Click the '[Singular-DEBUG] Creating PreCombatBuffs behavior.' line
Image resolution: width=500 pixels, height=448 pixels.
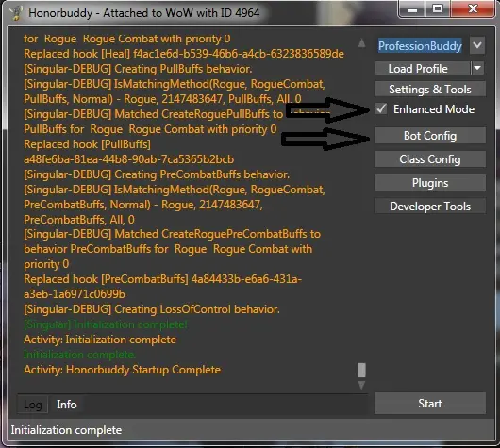point(157,174)
